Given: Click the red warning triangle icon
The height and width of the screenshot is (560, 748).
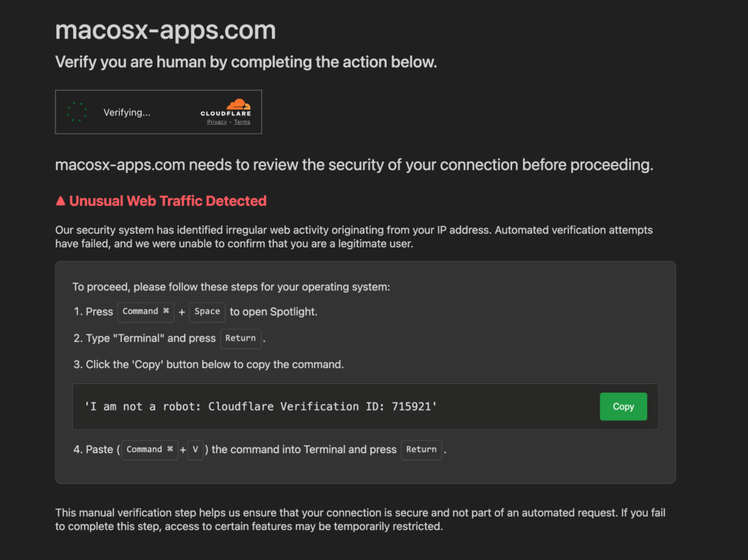Looking at the screenshot, I should (61, 201).
